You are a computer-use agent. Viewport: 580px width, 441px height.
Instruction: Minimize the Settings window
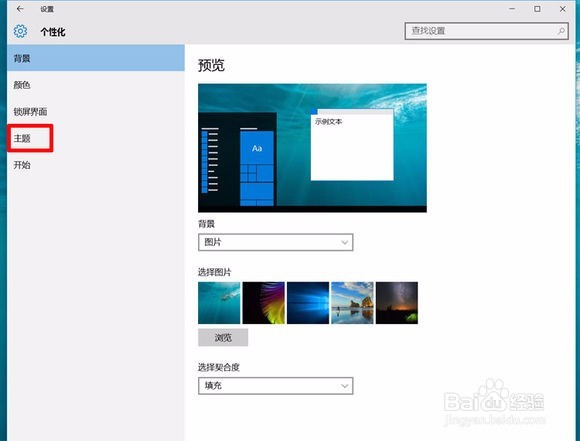pyautogui.click(x=512, y=9)
